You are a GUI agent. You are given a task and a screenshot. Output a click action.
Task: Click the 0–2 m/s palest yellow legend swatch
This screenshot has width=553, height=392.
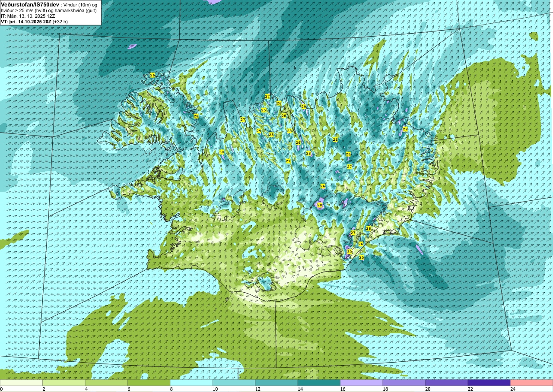pyautogui.click(x=21, y=383)
